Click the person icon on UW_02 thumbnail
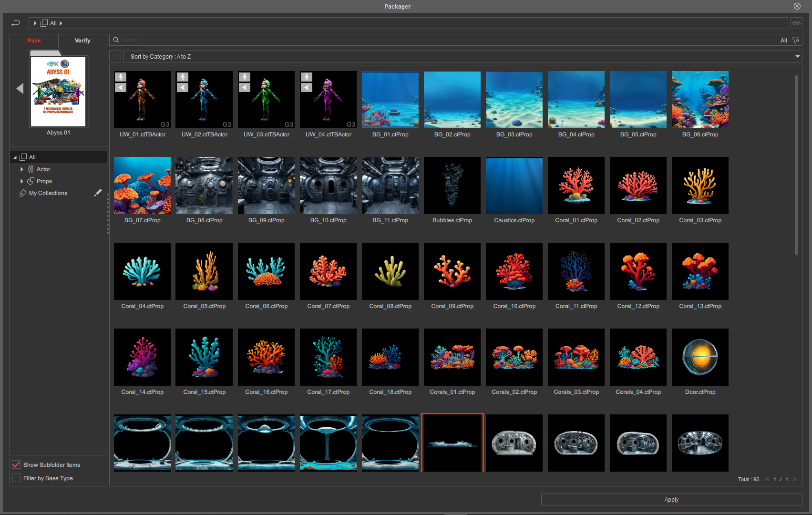Viewport: 812px width, 515px height. pyautogui.click(x=183, y=77)
